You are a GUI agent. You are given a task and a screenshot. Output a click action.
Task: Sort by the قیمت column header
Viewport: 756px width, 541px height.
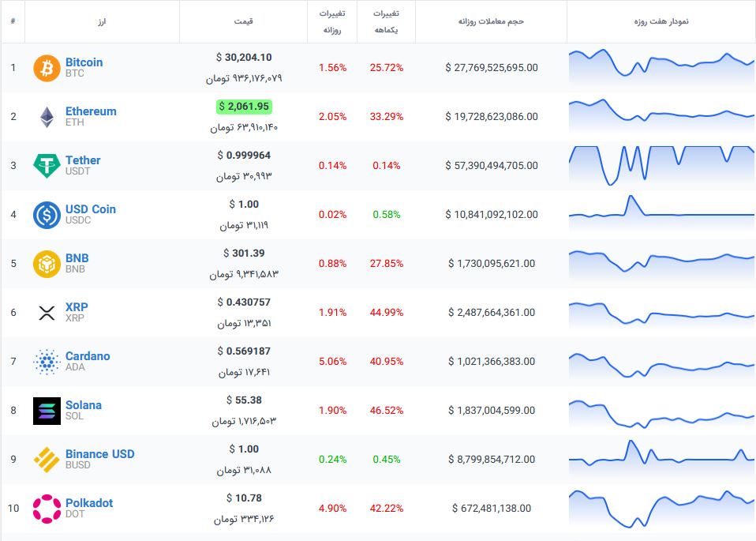244,21
